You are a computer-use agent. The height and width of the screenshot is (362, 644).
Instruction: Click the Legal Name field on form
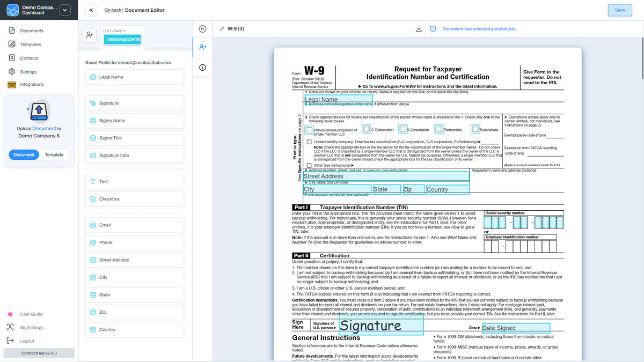pos(339,99)
